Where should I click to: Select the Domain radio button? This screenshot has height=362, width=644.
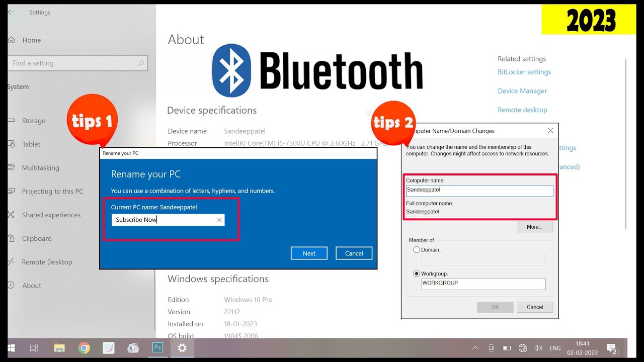click(x=417, y=250)
